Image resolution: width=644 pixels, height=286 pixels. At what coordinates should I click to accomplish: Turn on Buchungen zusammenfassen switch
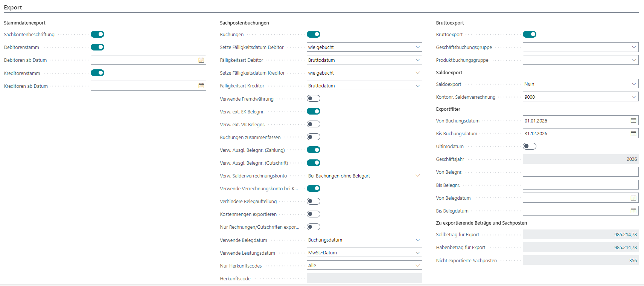click(314, 137)
